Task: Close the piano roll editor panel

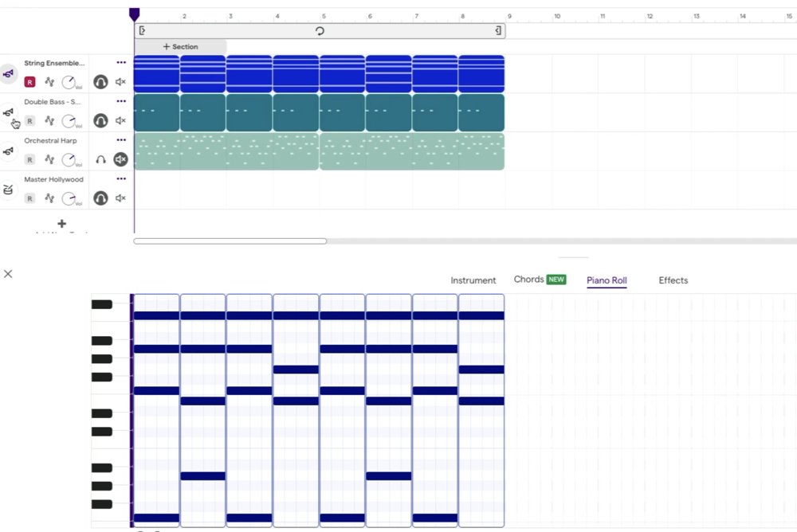Action: (8, 274)
